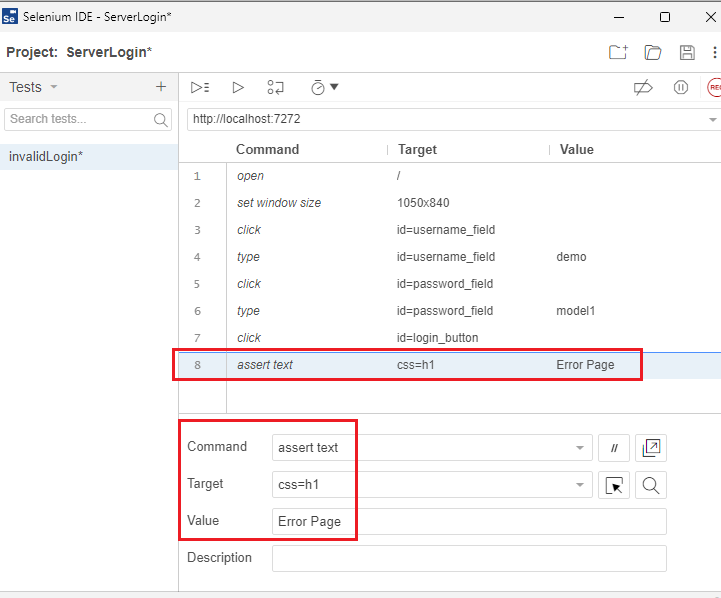Expand base URL dropdown arrow
721x598 pixels.
pyautogui.click(x=712, y=120)
